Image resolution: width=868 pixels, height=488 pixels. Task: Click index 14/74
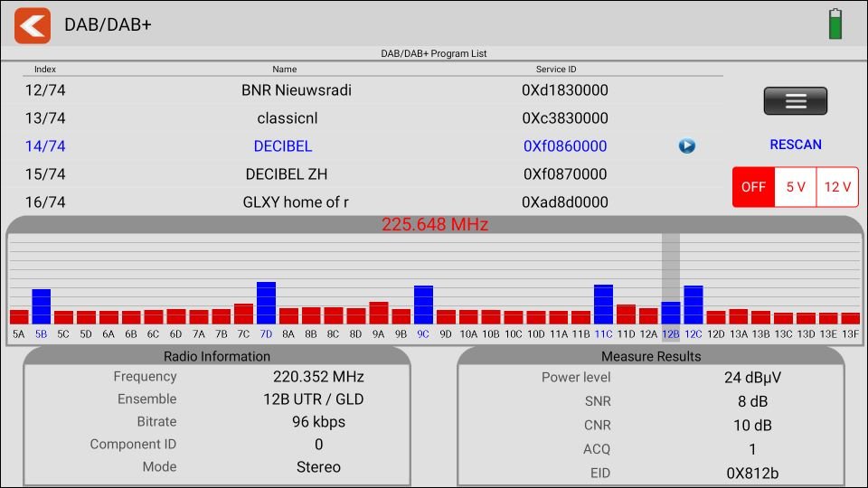pos(45,146)
